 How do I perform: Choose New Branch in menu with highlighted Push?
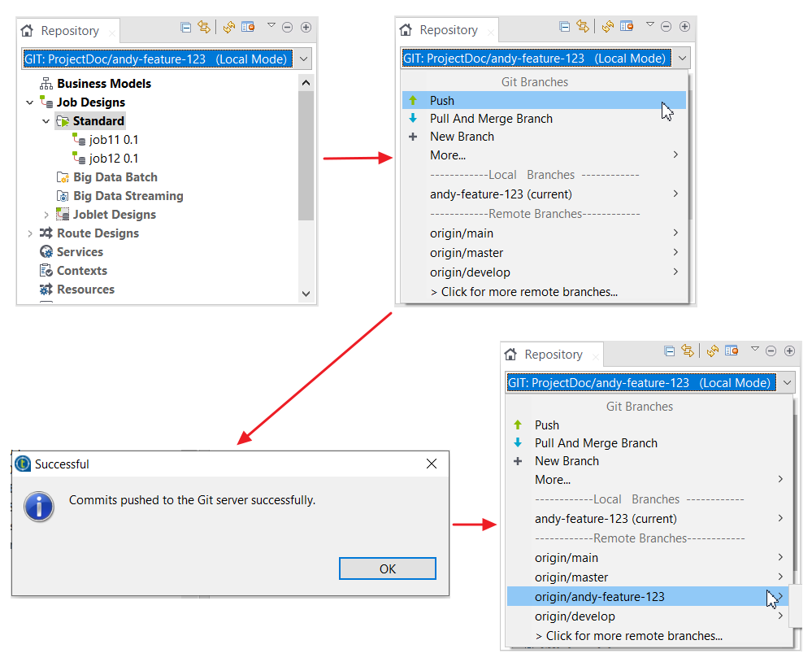click(x=462, y=137)
